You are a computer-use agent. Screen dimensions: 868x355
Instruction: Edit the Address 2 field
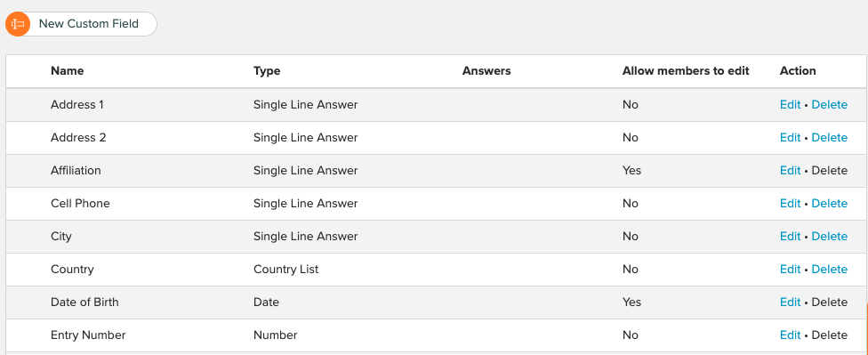point(790,137)
